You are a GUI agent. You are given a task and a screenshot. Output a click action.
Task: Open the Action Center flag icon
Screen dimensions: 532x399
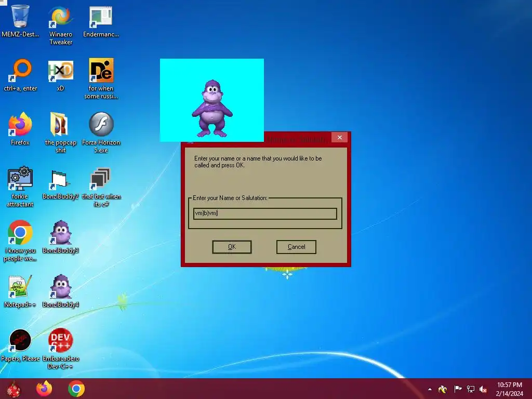[x=458, y=389]
